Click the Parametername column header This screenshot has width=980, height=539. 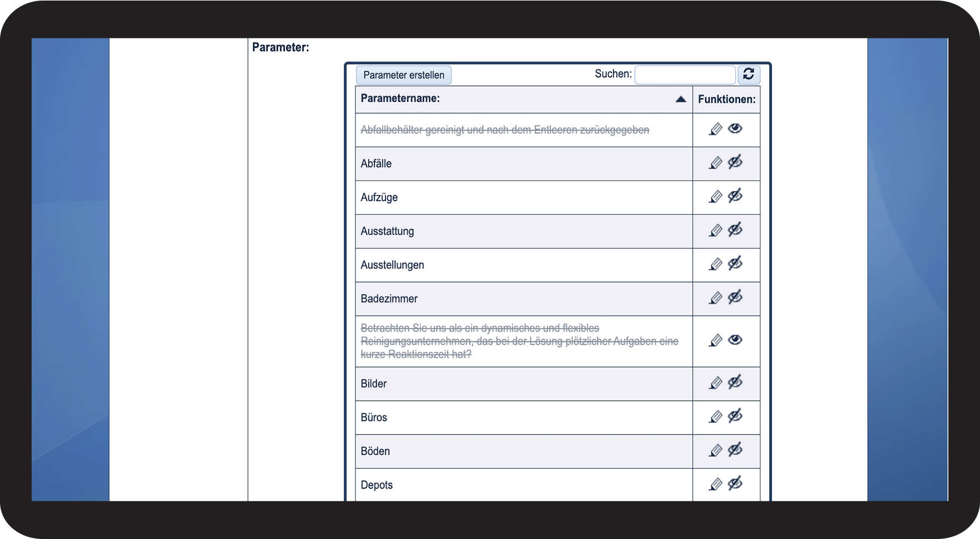point(400,99)
